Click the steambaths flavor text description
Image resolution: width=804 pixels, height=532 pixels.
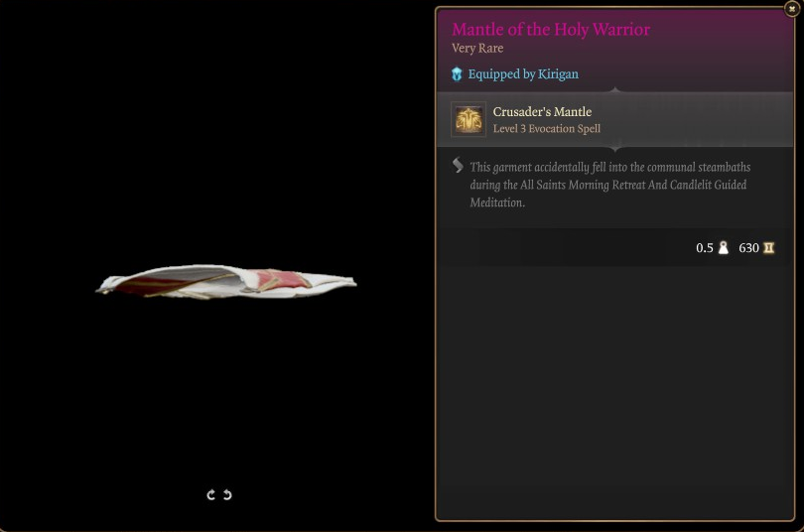point(610,185)
